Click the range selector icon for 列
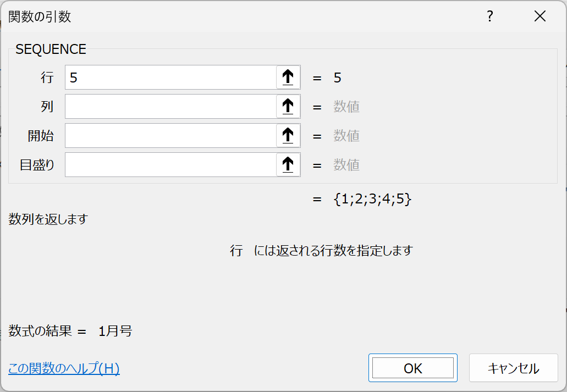This screenshot has height=392, width=567. 288,107
